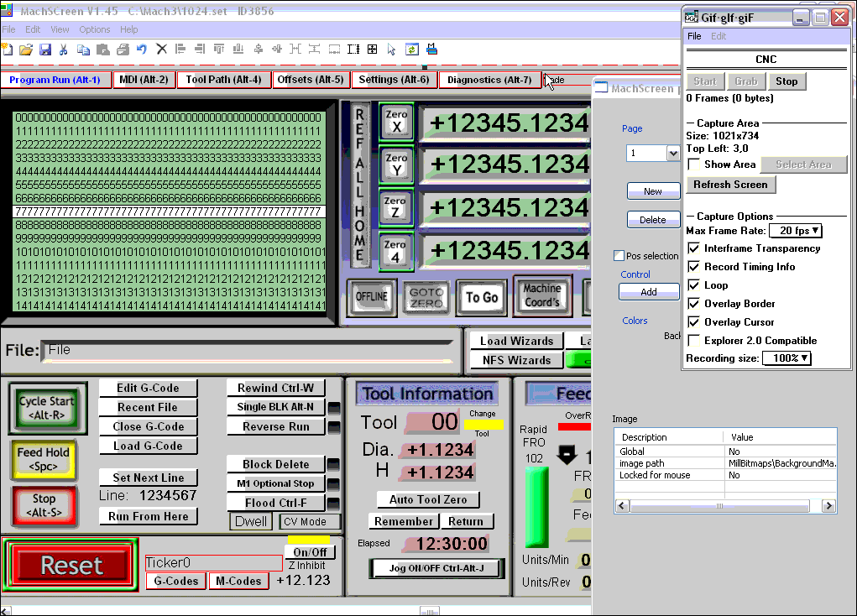Click the blue undo arrow icon

point(142,50)
